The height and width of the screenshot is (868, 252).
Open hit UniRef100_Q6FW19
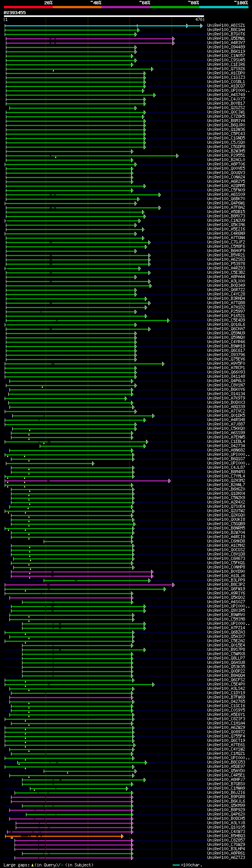click(x=226, y=589)
